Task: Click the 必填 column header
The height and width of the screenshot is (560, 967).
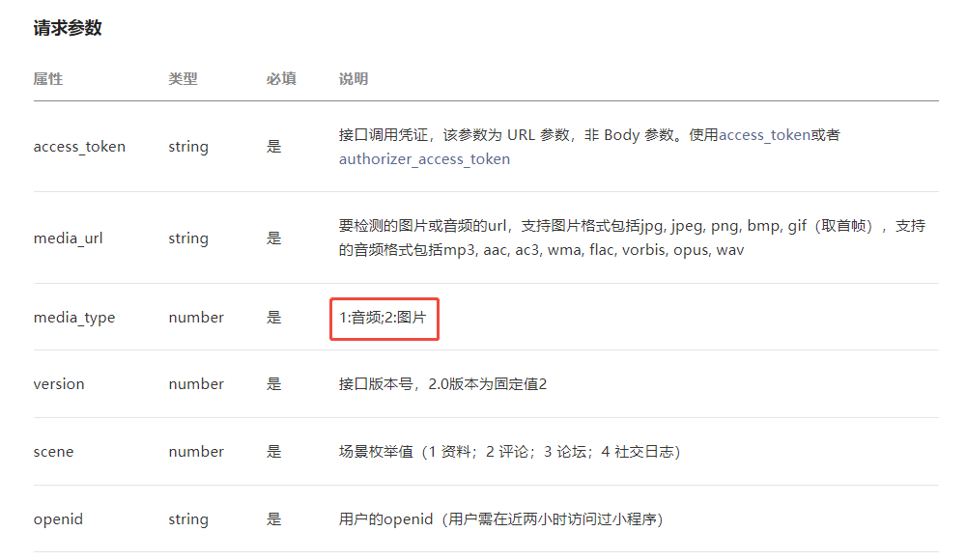Action: pos(281,79)
